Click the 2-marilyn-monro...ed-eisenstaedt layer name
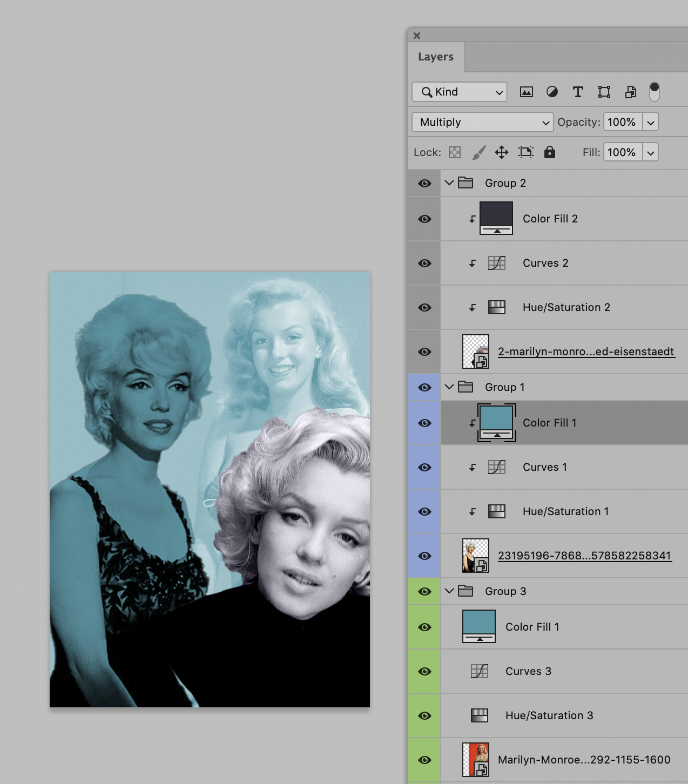The image size is (688, 784). 586,352
